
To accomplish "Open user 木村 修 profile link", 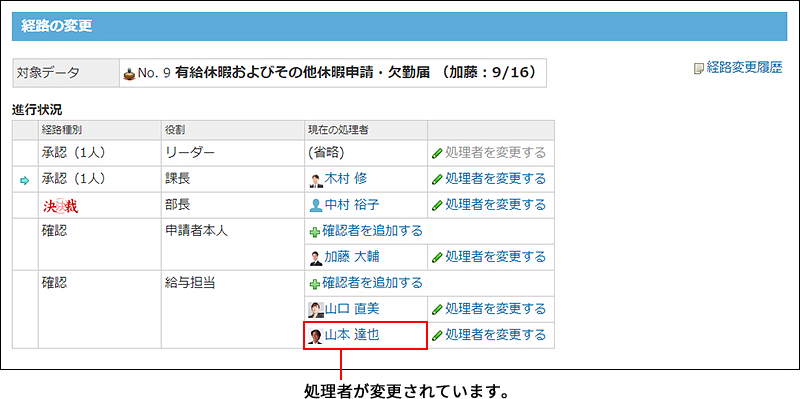I will click(345, 179).
